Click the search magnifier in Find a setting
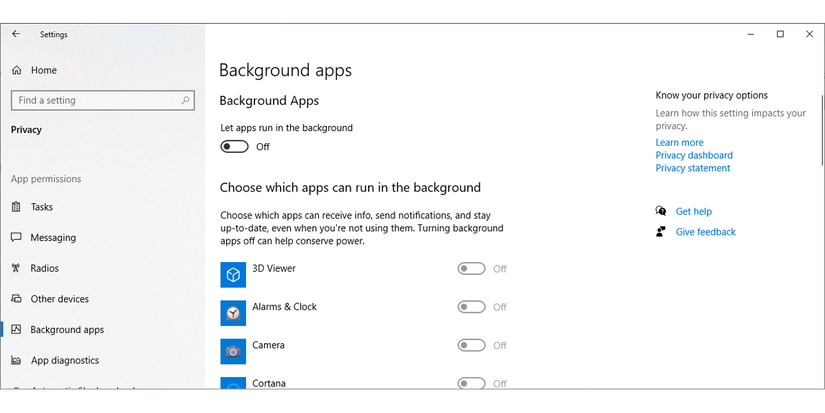825x413 pixels. pos(185,100)
